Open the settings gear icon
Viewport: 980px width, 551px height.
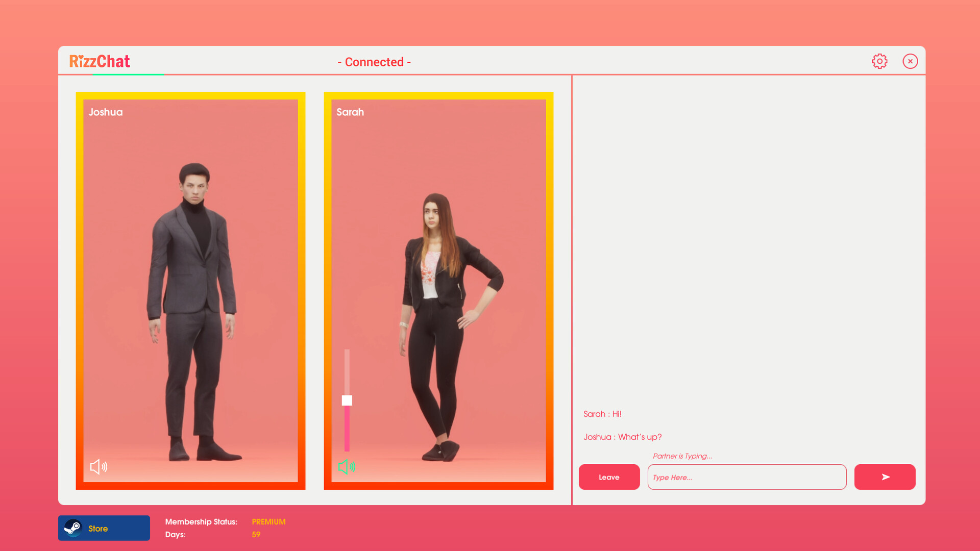879,61
